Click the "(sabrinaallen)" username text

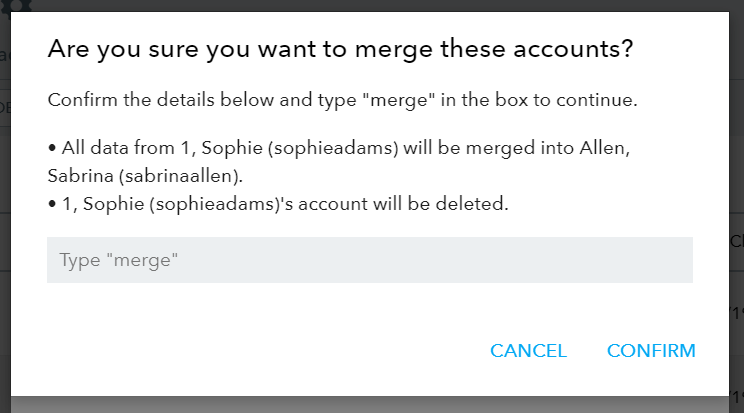(x=180, y=176)
